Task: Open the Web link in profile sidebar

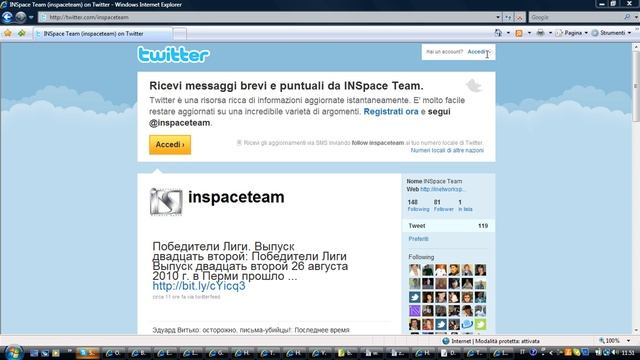Action: [x=442, y=189]
